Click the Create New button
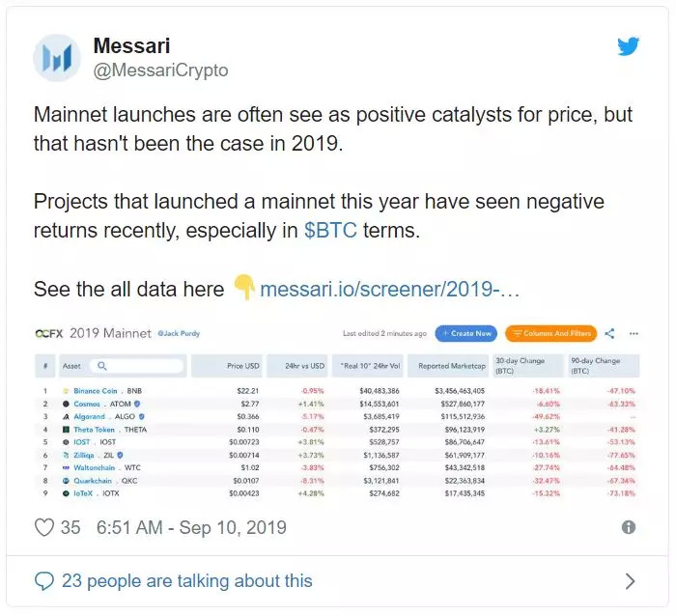Screen dimensions: 676x616 tap(465, 333)
